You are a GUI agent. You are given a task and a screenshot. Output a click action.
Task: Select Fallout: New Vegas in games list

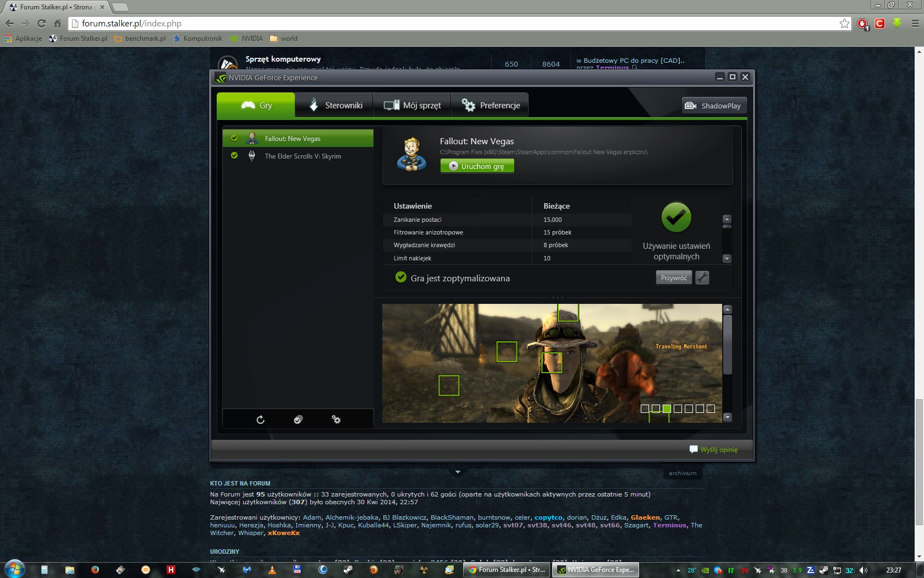click(298, 138)
